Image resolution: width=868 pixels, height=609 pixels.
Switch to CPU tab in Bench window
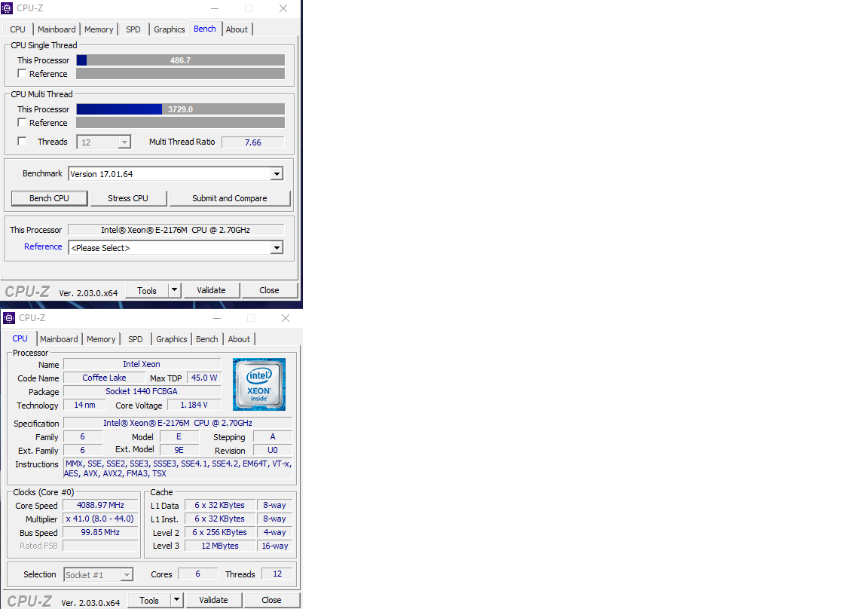tap(18, 29)
